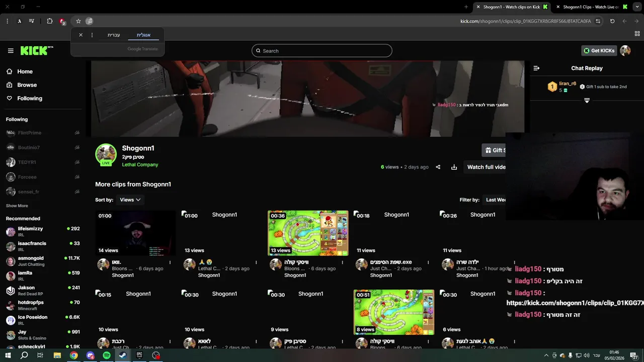Open the taskbar clock showing 01:46
Image resolution: width=644 pixels, height=362 pixels.
pyautogui.click(x=614, y=355)
